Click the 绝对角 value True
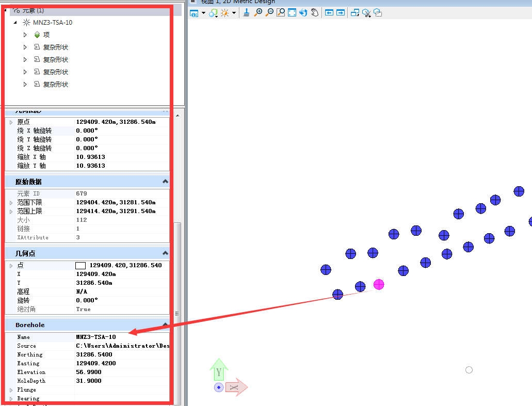The width and height of the screenshot is (532, 406). (x=83, y=310)
